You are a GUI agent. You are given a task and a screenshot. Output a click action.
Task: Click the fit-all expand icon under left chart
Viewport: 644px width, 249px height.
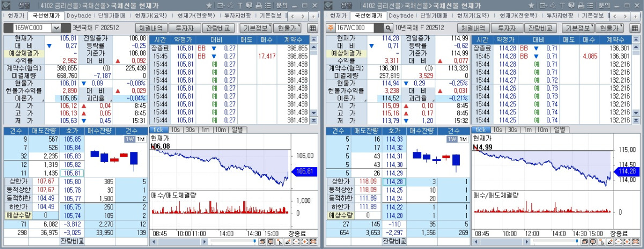tap(313, 242)
